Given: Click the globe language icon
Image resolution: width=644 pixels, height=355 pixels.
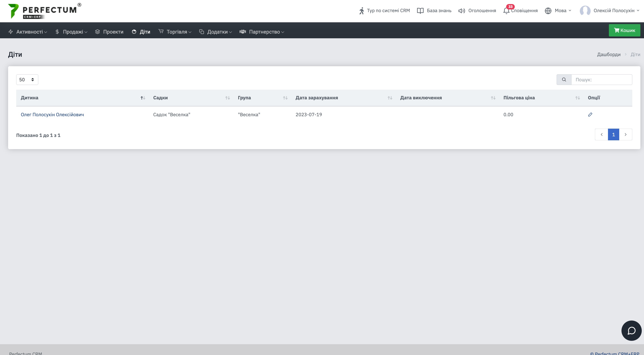Looking at the screenshot, I should tap(548, 11).
